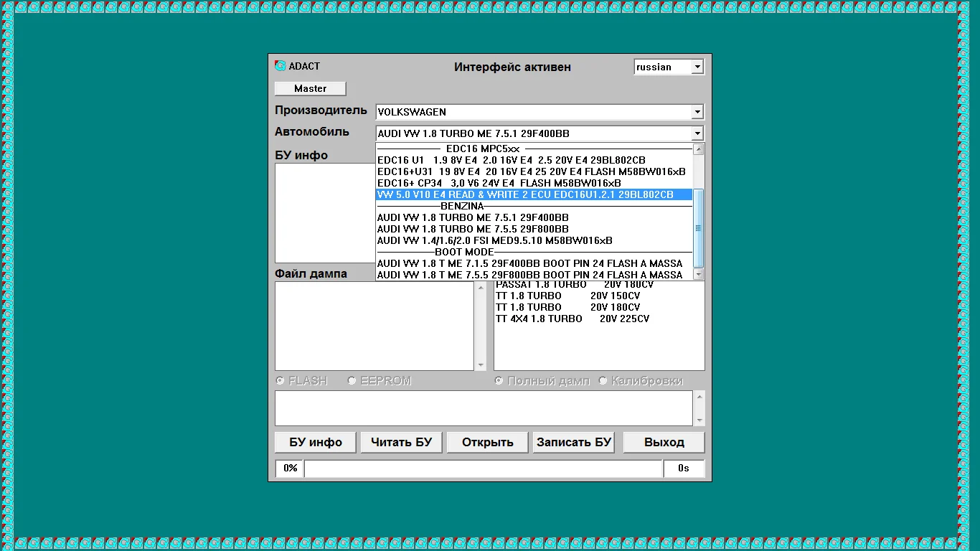
Task: Select highlighted VW 5.0 V10 E4 entry
Action: click(534, 194)
